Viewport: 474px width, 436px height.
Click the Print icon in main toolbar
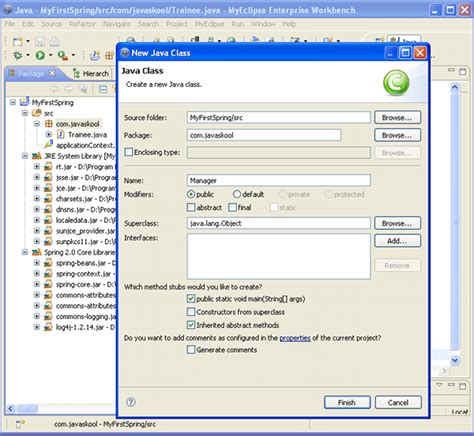[54, 42]
